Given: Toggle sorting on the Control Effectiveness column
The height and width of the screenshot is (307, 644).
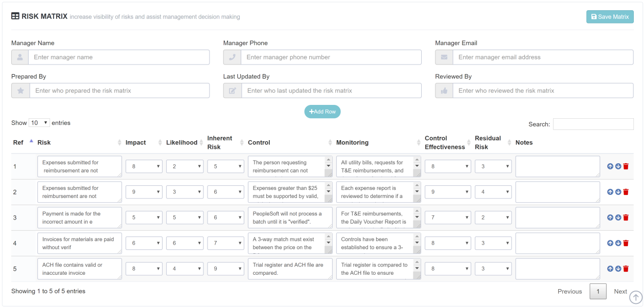Looking at the screenshot, I should point(446,142).
